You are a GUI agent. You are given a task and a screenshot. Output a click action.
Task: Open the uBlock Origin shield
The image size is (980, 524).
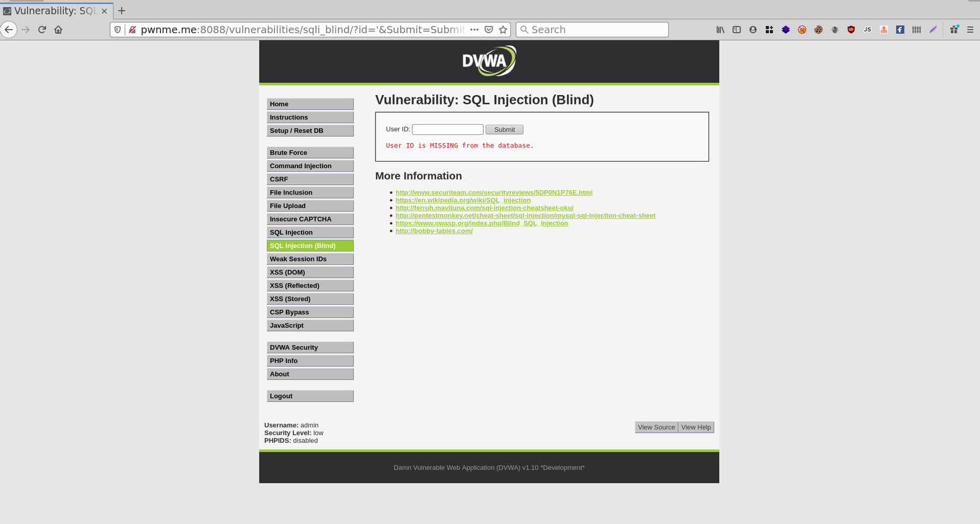(851, 30)
